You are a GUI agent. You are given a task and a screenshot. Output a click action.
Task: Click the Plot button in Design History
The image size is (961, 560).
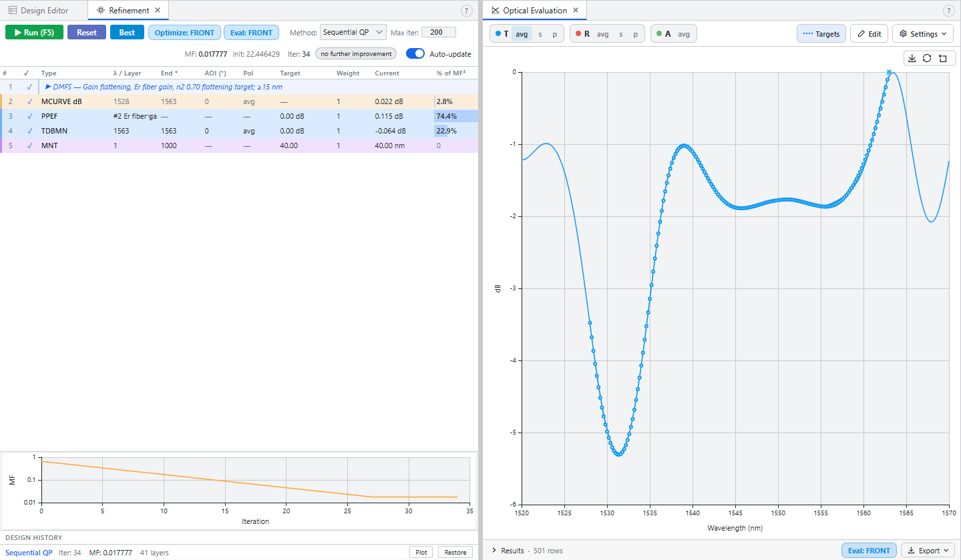421,553
